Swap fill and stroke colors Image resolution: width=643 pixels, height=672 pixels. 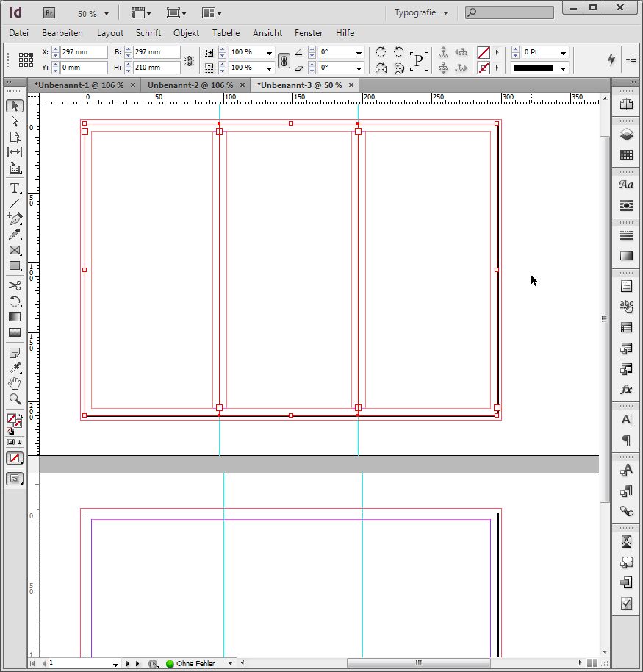19,416
